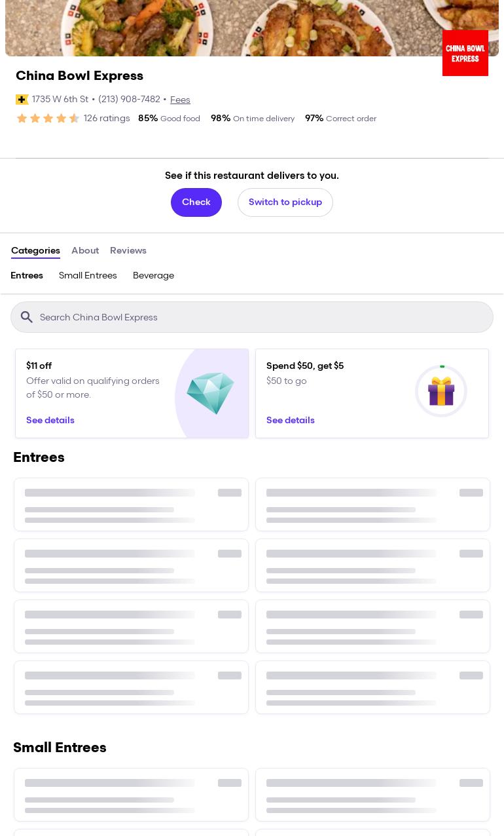Click the 1735 W 6th St address
Screen dimensions: 504x836
click(60, 100)
